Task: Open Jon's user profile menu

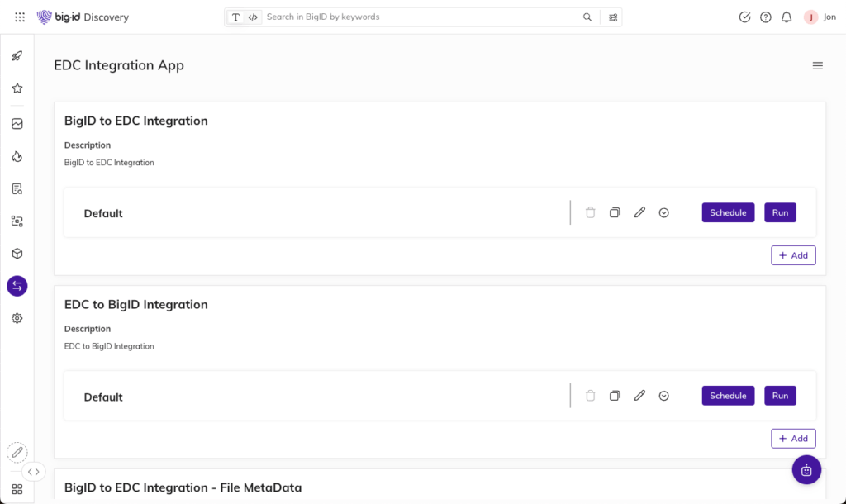Action: coord(820,17)
